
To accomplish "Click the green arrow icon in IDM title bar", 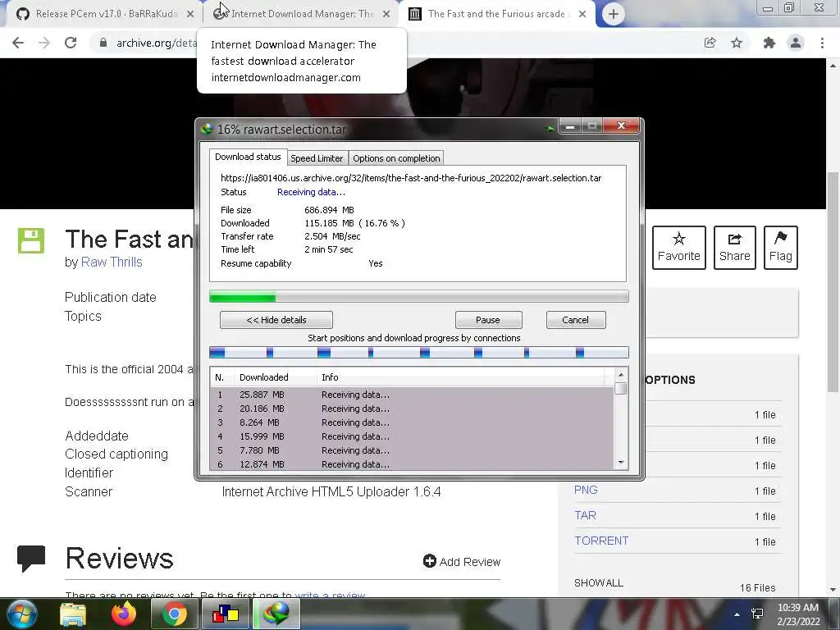I will (550, 129).
